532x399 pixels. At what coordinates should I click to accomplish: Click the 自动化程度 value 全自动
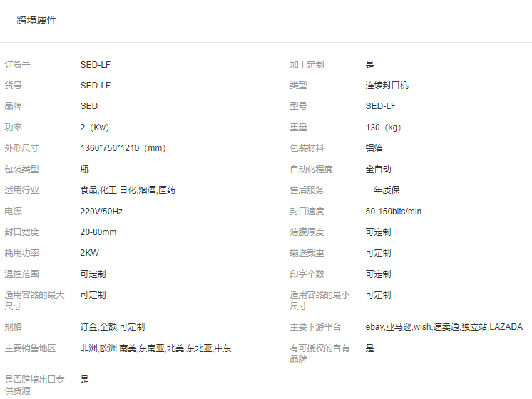379,170
